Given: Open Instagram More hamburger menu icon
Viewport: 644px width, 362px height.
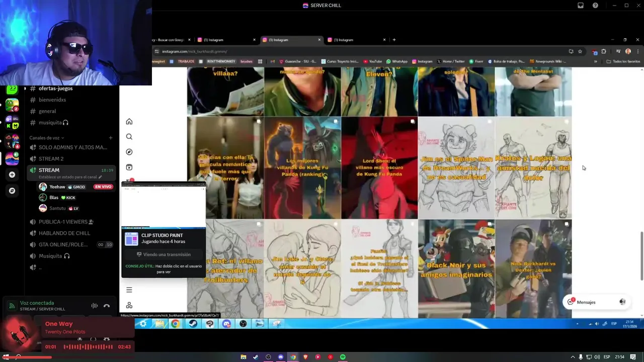Looking at the screenshot, I should point(129,290).
